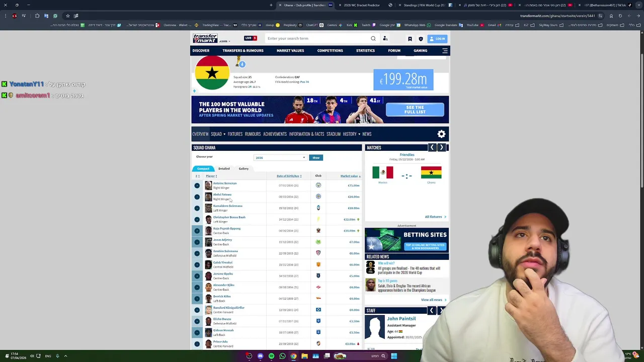Open the Stadium tab
Screen dimensions: 644x362
[334, 134]
